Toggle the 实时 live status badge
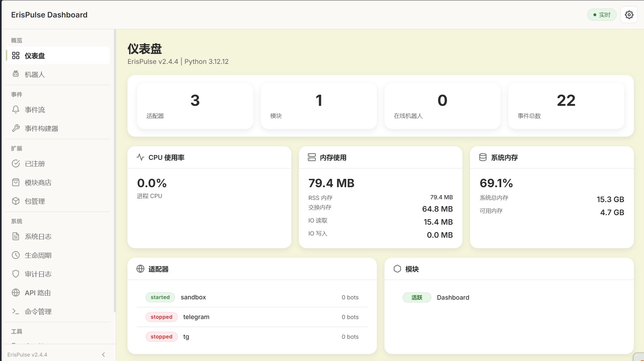 click(x=602, y=15)
